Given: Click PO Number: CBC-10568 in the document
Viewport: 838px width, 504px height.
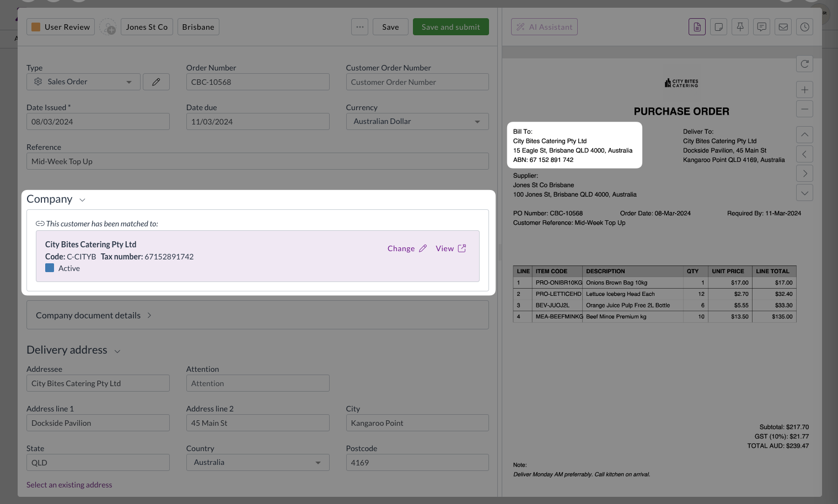Looking at the screenshot, I should [547, 213].
